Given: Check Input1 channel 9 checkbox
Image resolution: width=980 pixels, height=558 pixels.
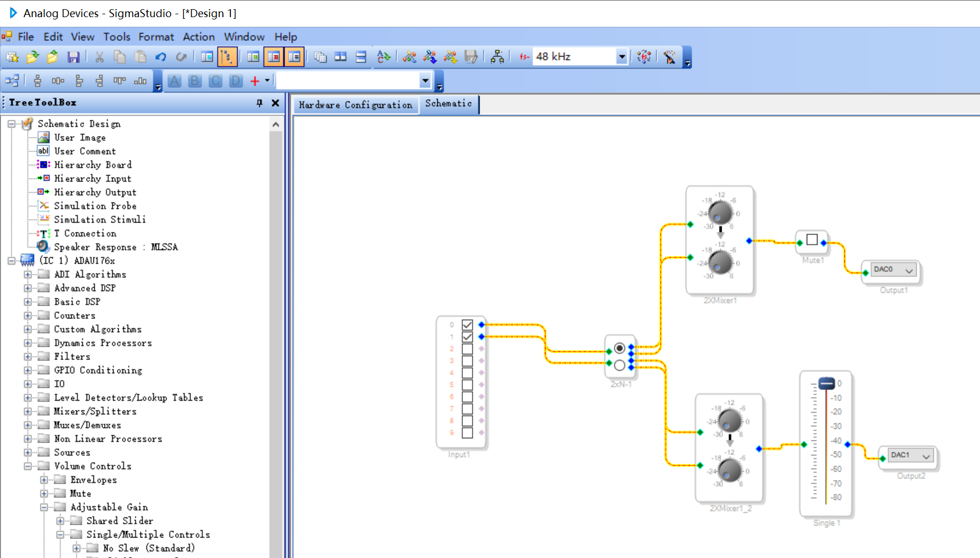Looking at the screenshot, I should pos(467,432).
